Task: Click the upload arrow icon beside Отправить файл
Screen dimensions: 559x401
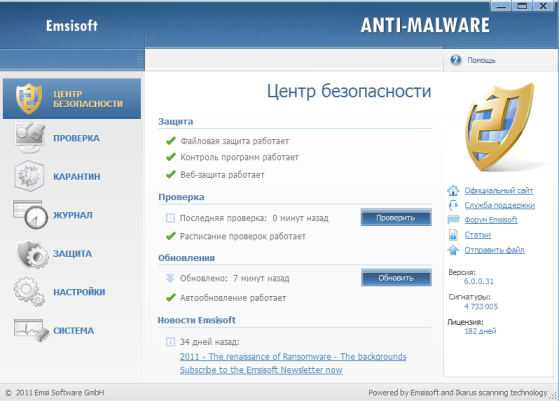Action: [453, 250]
